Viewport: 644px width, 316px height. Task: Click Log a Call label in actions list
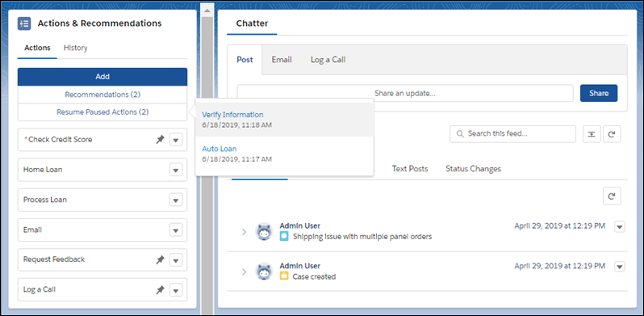[x=40, y=289]
